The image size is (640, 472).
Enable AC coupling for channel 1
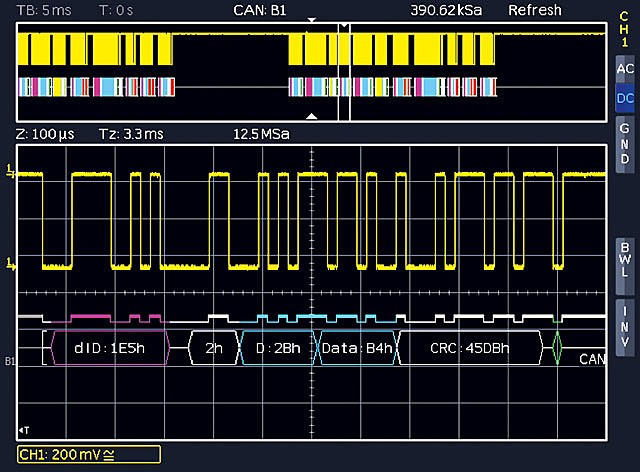625,68
